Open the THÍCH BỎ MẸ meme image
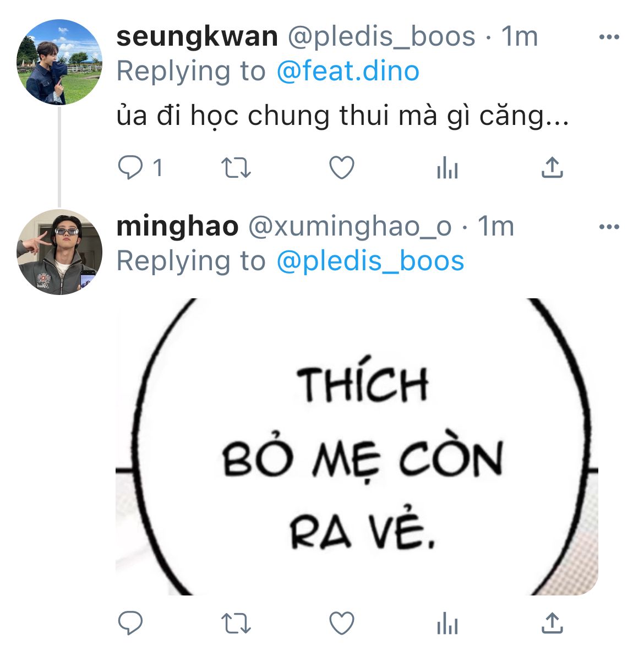Image resolution: width=644 pixels, height=645 pixels. click(x=357, y=447)
